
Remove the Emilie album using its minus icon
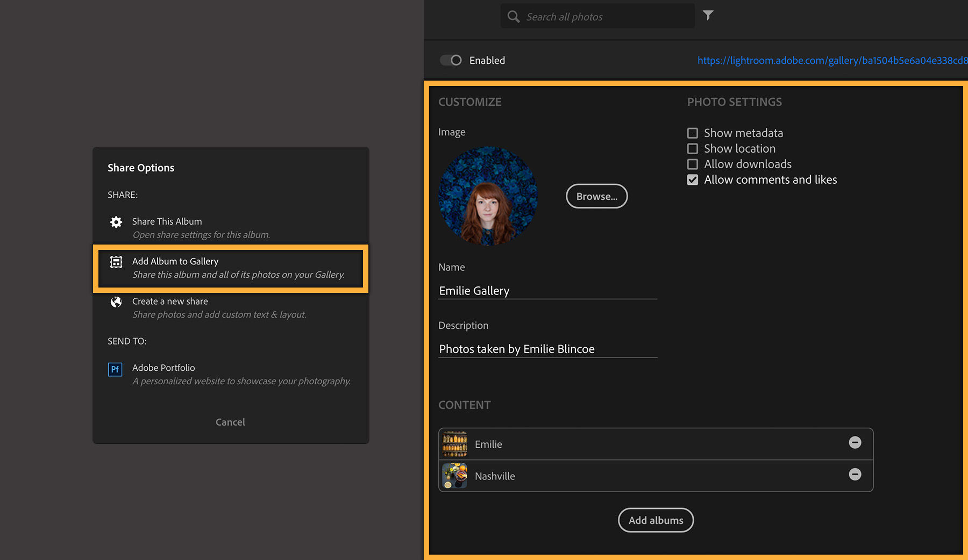pyautogui.click(x=855, y=443)
